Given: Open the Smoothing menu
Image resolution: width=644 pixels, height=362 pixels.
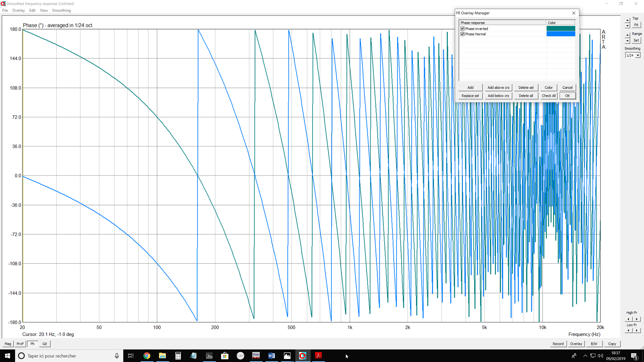Looking at the screenshot, I should tap(61, 10).
